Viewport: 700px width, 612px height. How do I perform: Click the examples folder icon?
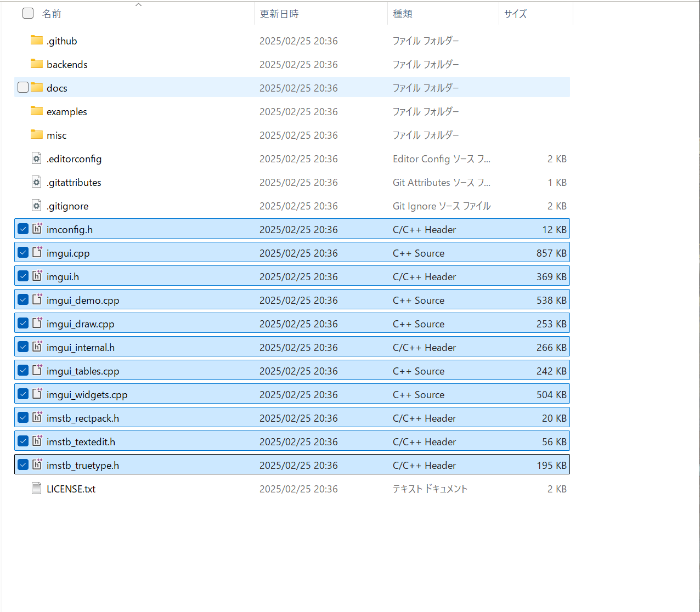[37, 111]
